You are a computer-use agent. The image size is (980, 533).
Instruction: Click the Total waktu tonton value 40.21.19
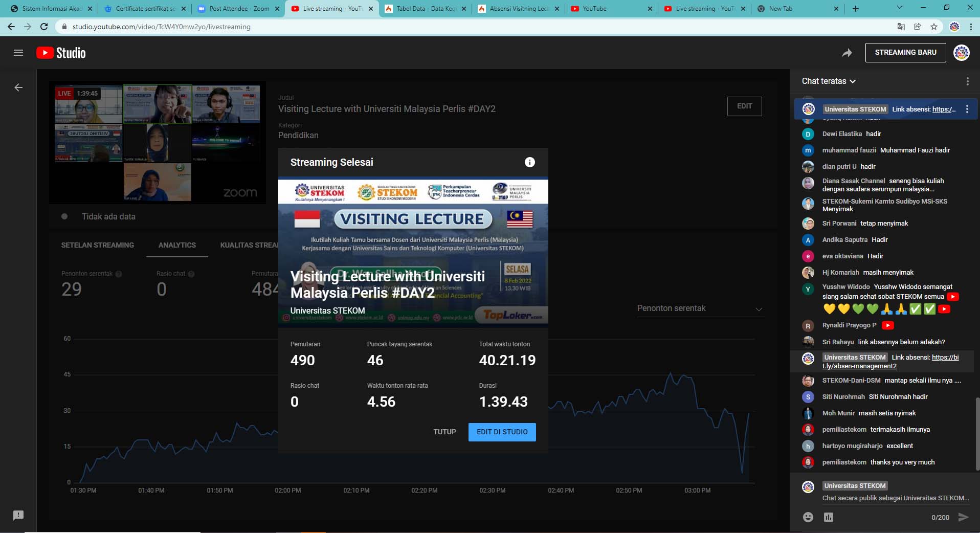click(x=507, y=361)
